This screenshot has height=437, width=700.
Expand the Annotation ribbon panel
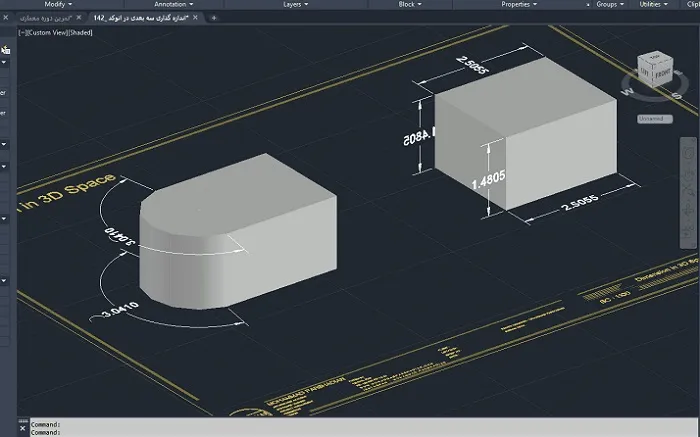pos(174,4)
